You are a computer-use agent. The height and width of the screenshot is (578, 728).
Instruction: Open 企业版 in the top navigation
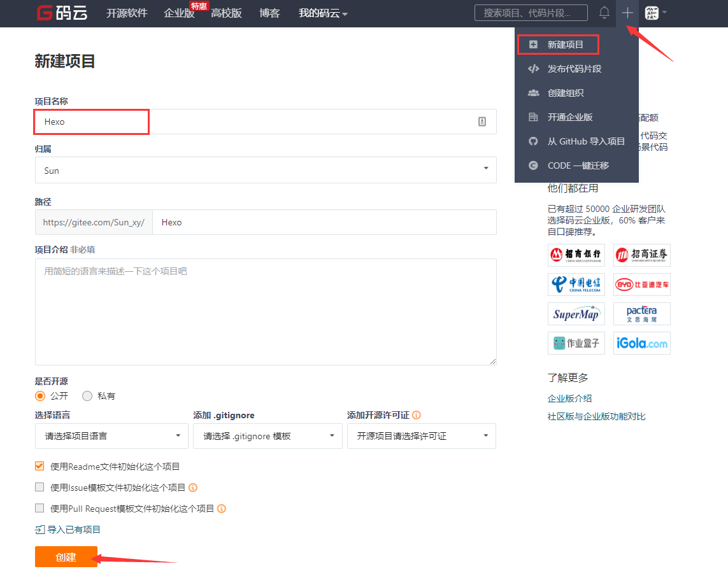click(179, 13)
